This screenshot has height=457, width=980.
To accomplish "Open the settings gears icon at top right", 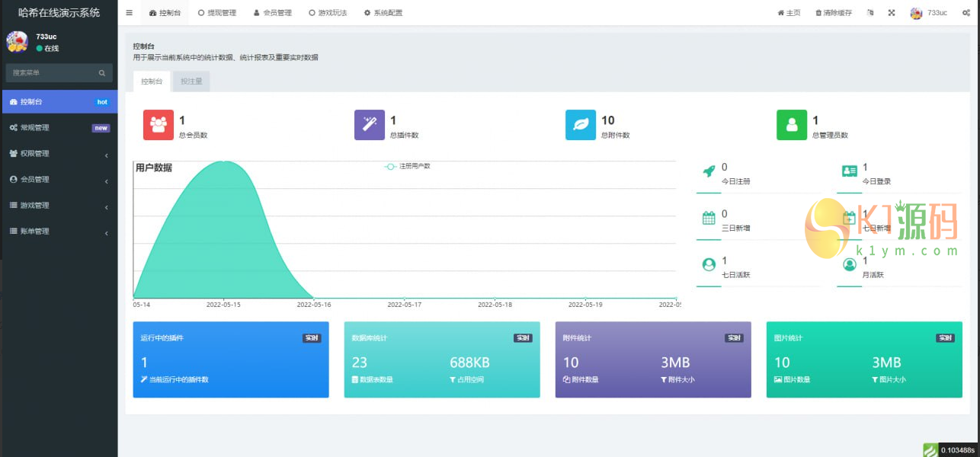I will coord(966,13).
